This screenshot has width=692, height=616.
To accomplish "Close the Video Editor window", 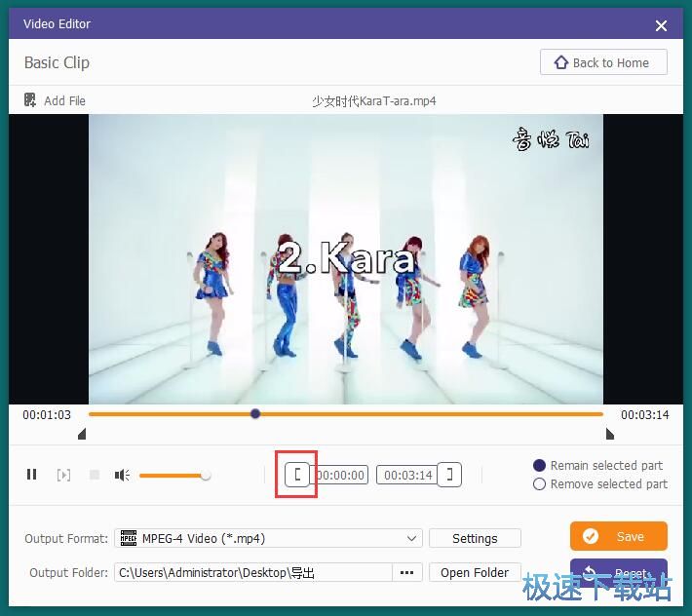I will point(661,25).
